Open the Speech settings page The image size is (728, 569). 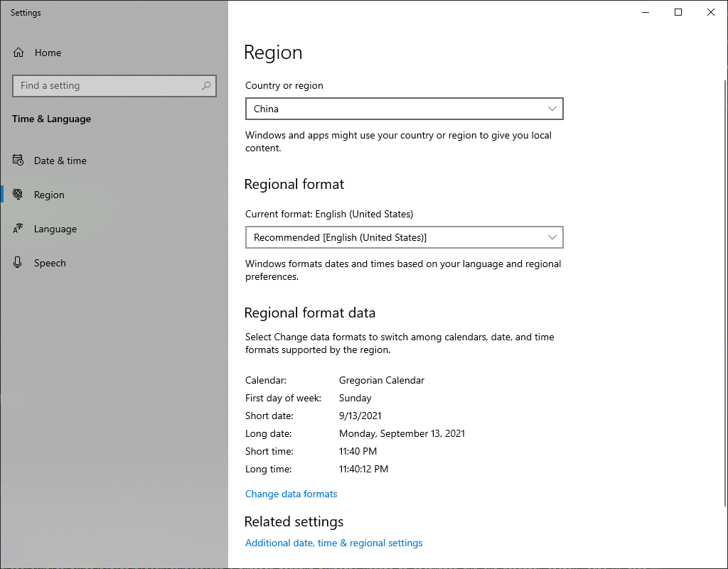[50, 263]
